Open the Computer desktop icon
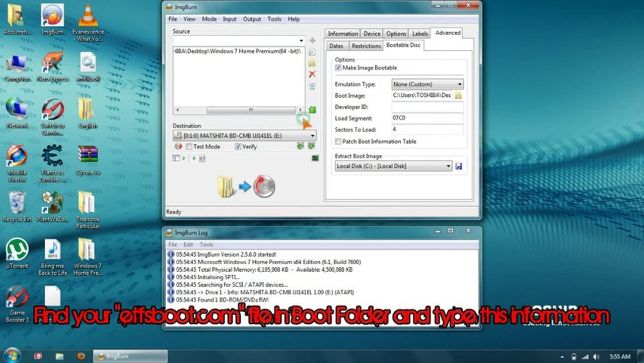The image size is (644, 363). point(17,67)
